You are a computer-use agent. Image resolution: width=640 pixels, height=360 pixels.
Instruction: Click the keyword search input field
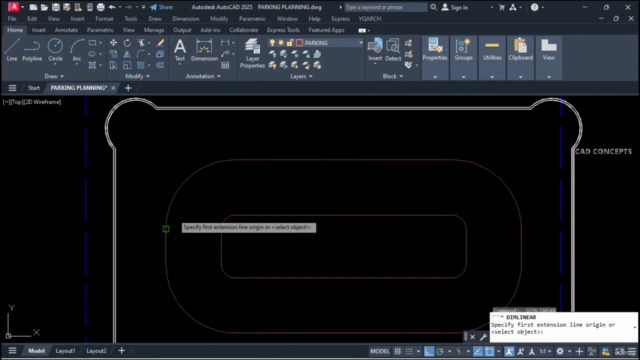[386, 7]
